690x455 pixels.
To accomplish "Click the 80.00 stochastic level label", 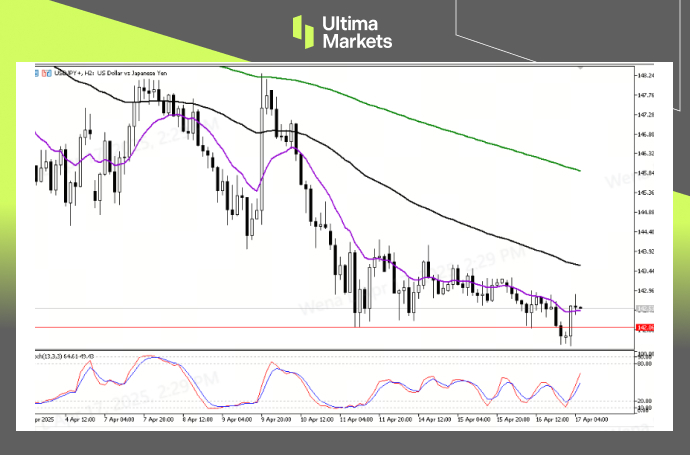I will pyautogui.click(x=646, y=363).
